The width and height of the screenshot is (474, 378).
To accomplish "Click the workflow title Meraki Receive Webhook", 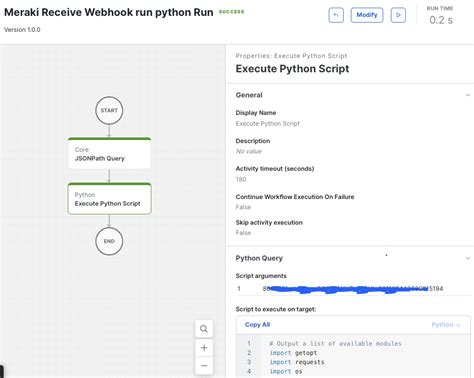I will (x=109, y=12).
